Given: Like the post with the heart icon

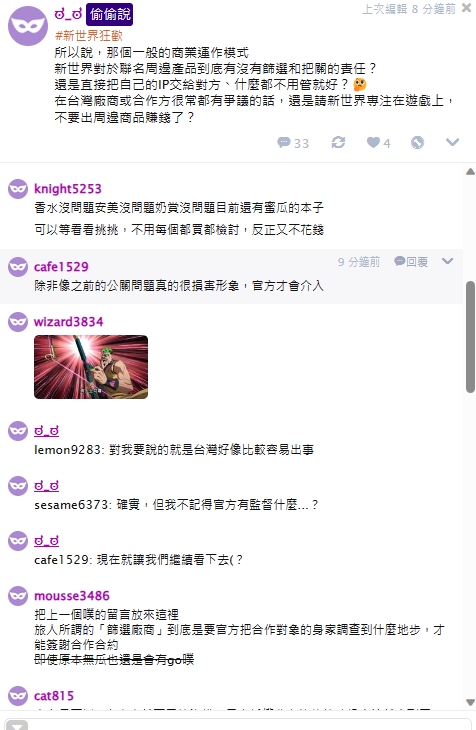Looking at the screenshot, I should coord(373,142).
